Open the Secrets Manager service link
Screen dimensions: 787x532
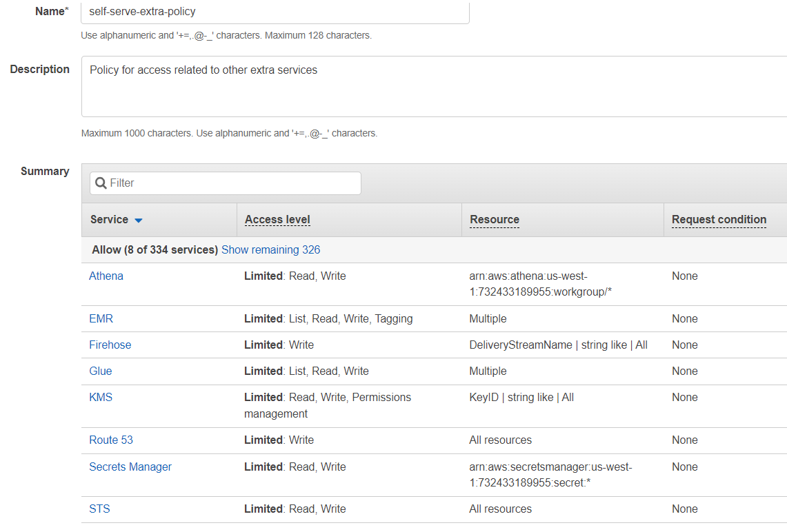[130, 467]
